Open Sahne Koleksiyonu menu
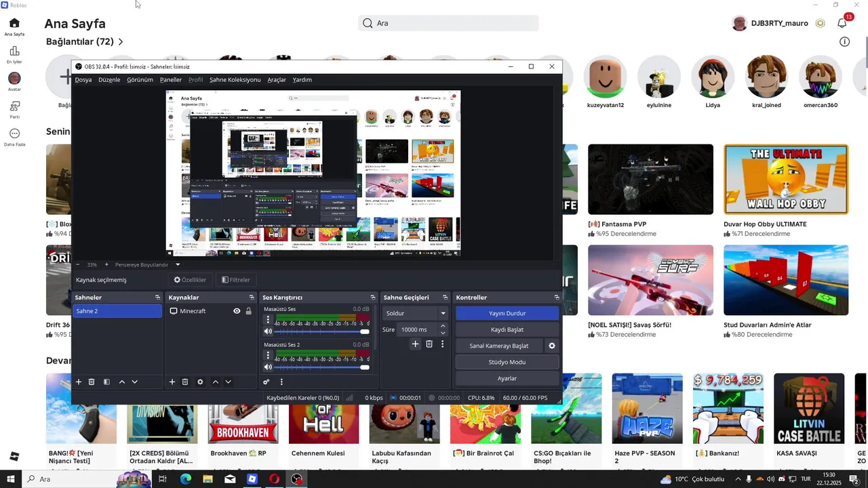 point(235,79)
